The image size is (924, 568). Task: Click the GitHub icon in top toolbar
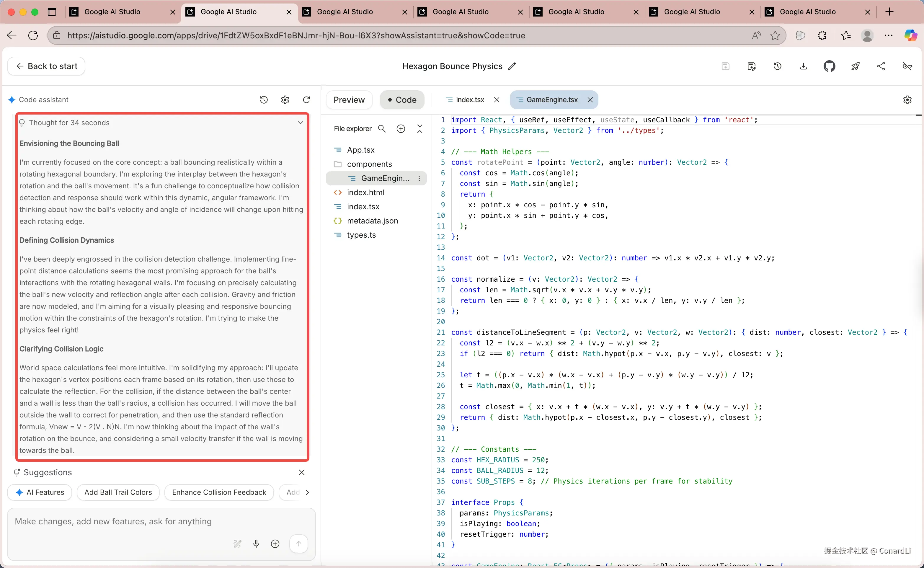click(829, 66)
